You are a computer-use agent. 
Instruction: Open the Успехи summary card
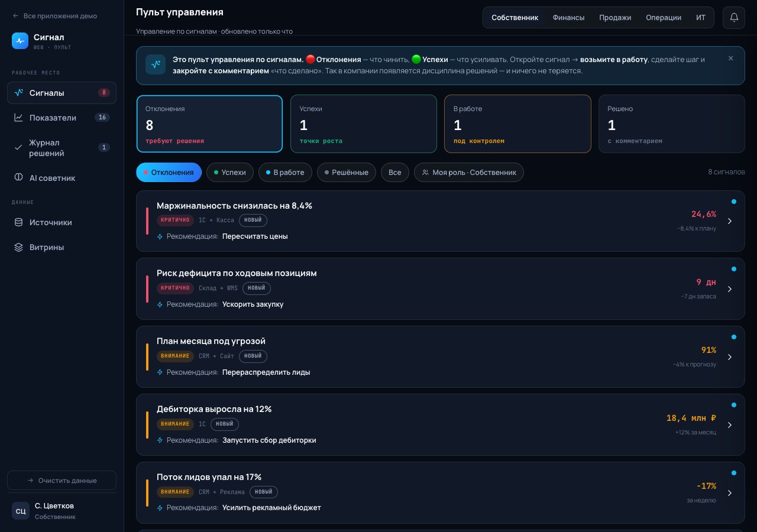coord(364,124)
